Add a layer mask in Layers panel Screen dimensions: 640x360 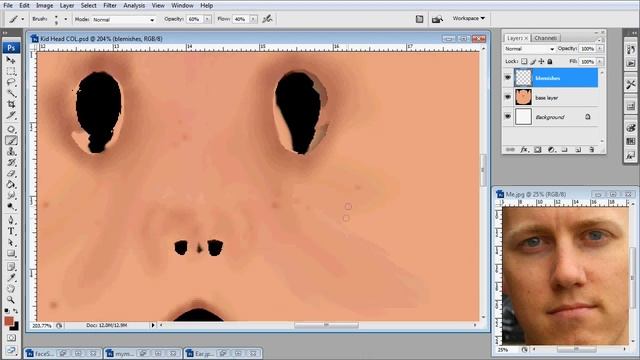pos(538,150)
